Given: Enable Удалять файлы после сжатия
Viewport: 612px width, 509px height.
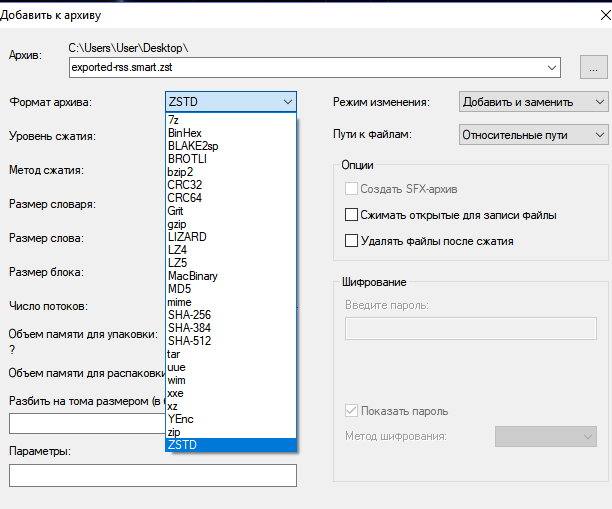Looking at the screenshot, I should pos(351,240).
